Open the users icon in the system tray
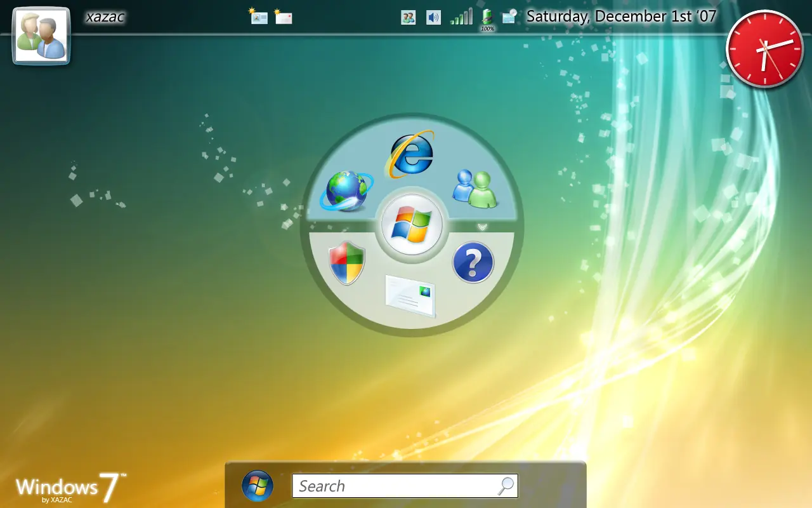The width and height of the screenshot is (812, 508). tap(409, 17)
